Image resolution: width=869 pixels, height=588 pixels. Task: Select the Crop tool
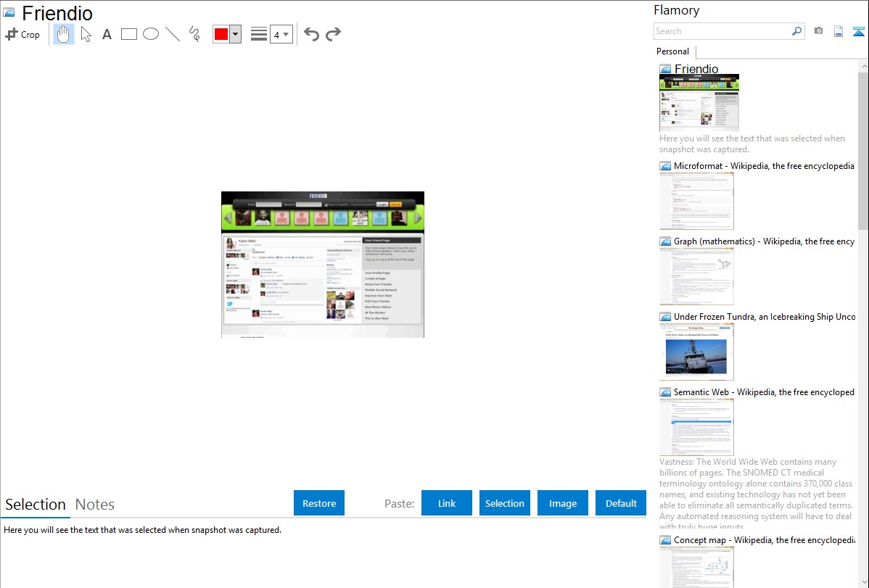pyautogui.click(x=22, y=34)
